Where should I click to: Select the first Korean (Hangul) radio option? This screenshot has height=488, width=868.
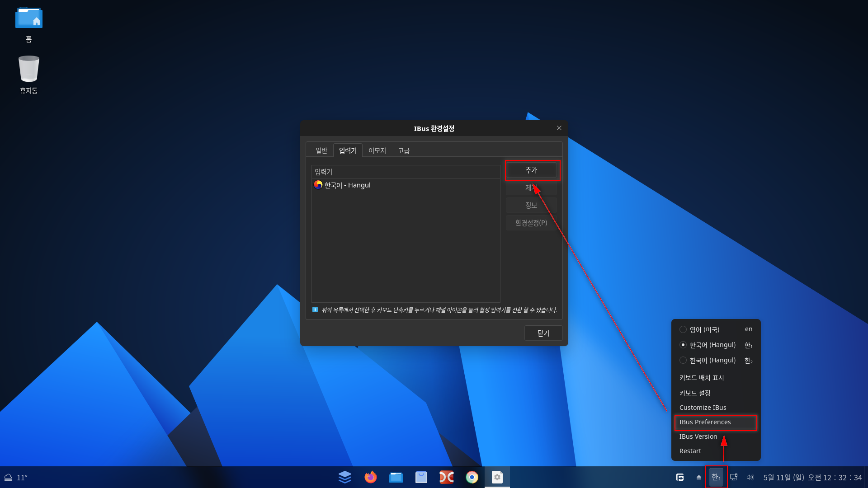tap(683, 345)
